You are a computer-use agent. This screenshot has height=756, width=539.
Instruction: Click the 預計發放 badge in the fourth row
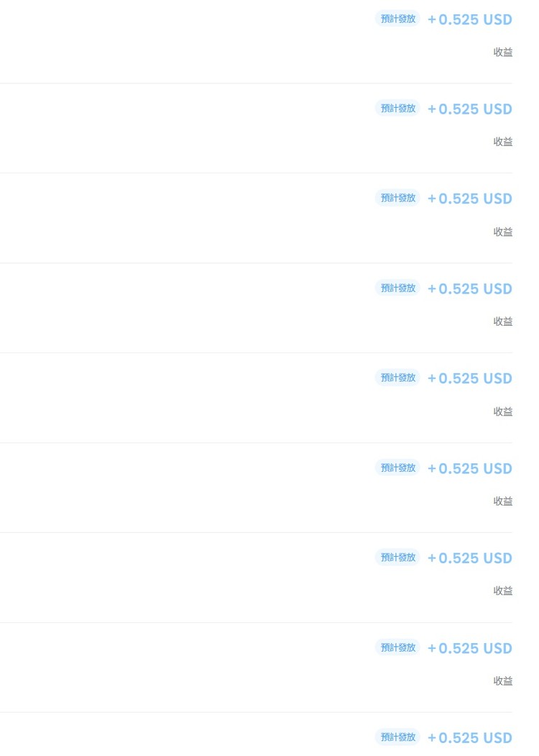(x=397, y=288)
